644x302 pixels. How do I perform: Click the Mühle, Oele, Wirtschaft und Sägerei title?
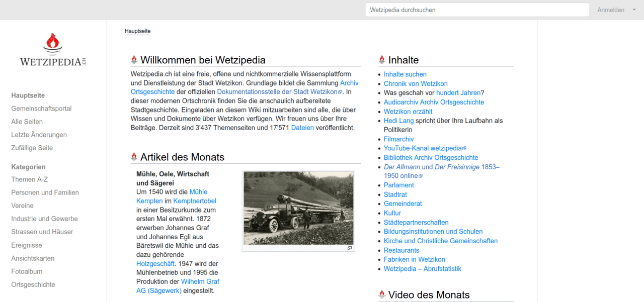click(173, 178)
